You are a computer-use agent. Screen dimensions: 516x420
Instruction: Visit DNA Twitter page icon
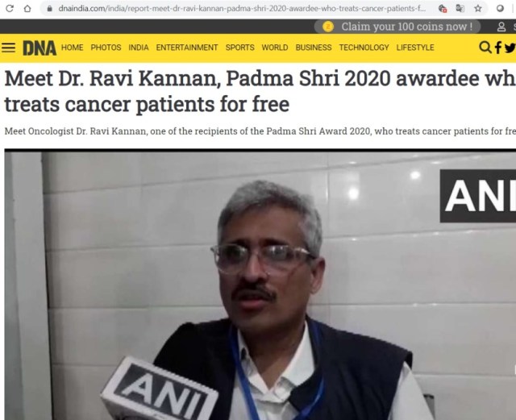point(510,48)
